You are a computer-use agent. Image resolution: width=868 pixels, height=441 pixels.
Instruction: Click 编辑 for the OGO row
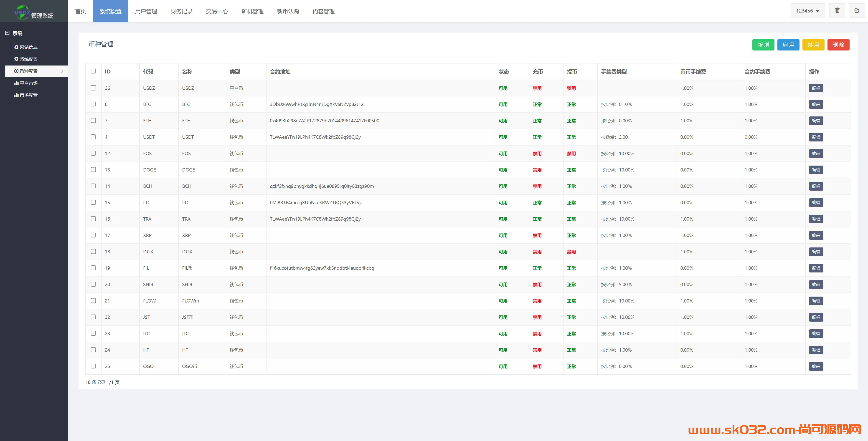coord(816,366)
